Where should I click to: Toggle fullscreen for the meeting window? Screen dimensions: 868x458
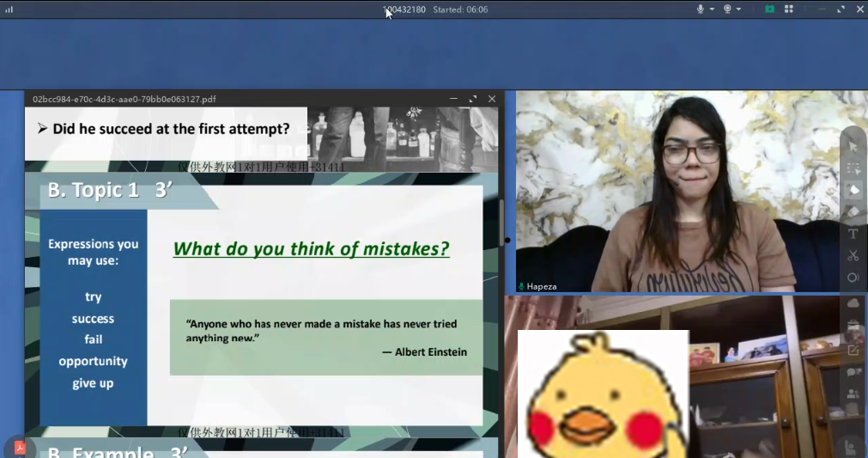pyautogui.click(x=841, y=9)
